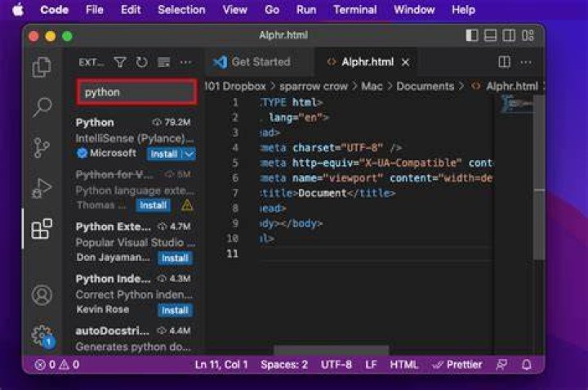This screenshot has width=588, height=390.
Task: Change end of line via LF
Action: 371,365
